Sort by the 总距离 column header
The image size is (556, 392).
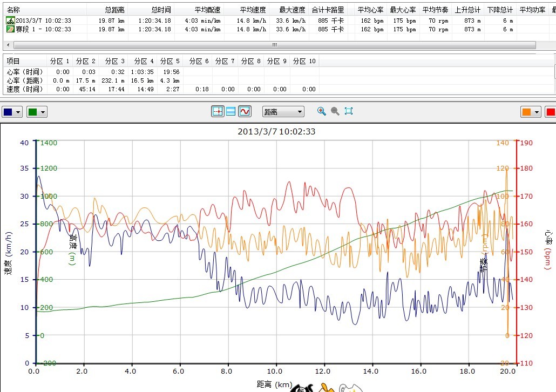coord(114,10)
